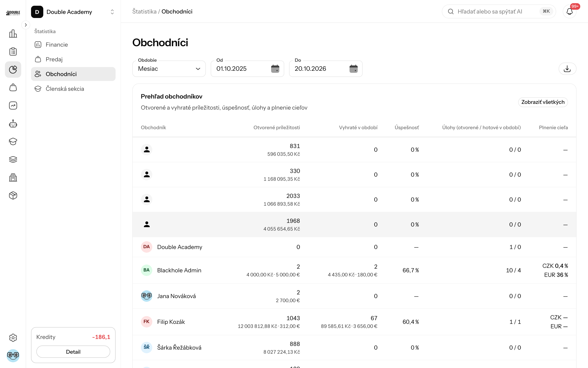
Task: Open the shopping bag icon in sidebar
Action: (x=13, y=88)
